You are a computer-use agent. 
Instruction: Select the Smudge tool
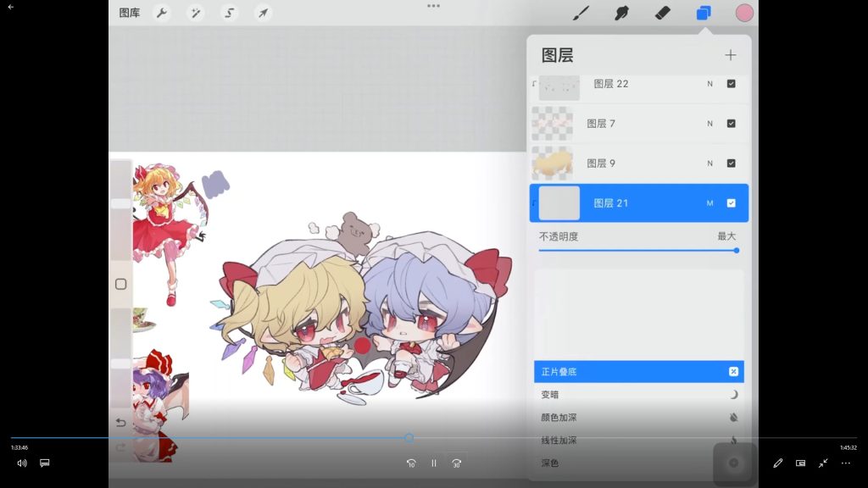(621, 13)
